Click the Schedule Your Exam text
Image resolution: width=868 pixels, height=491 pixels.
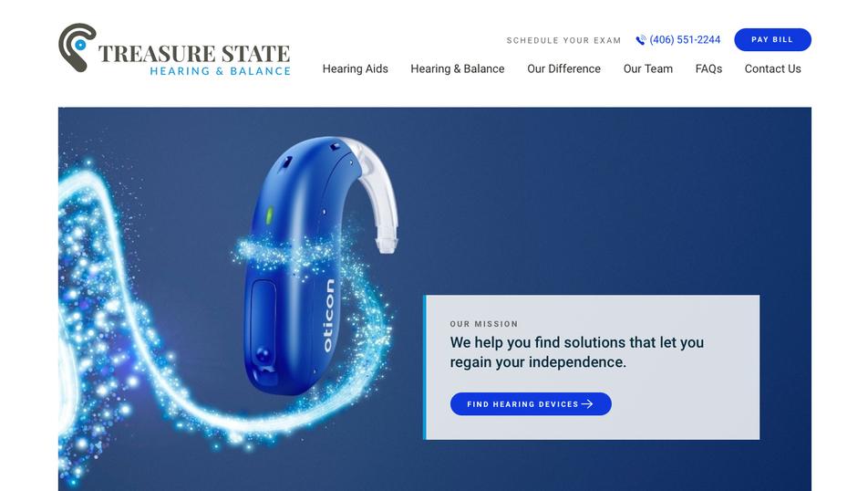click(563, 40)
